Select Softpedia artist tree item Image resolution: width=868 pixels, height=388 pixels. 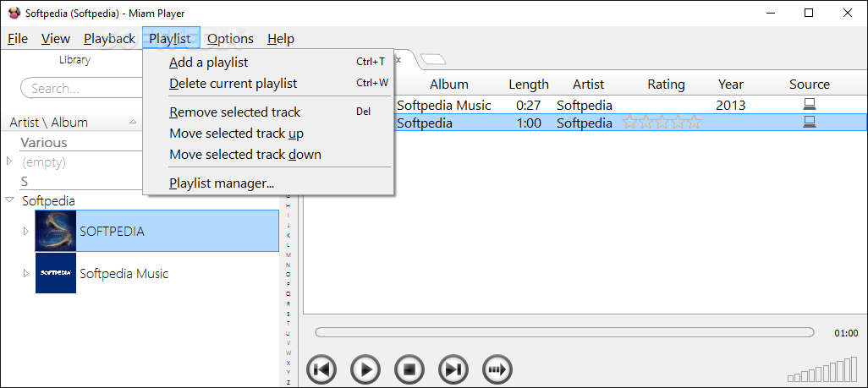(48, 200)
